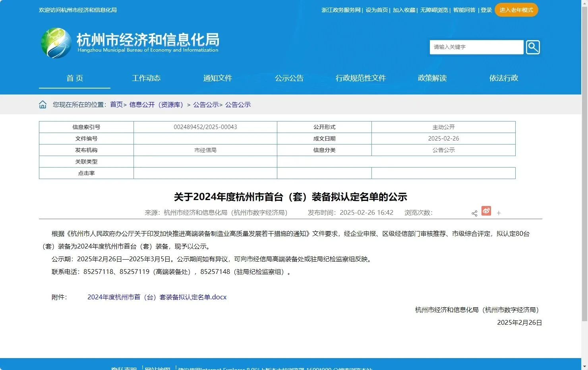Navigate to 政策解读 section
Screen dimensions: 588x370
pyautogui.click(x=432, y=78)
